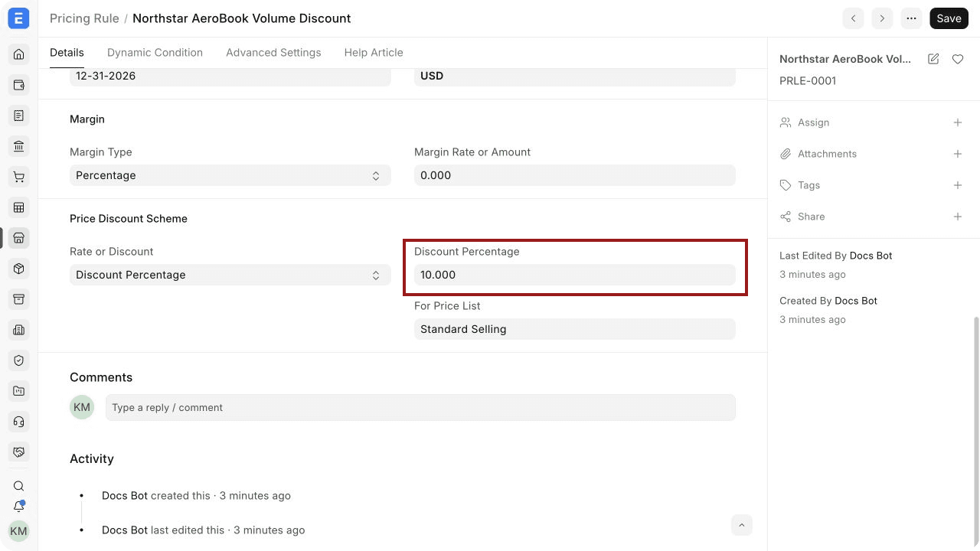Open the table grid icon in sidebar

[x=19, y=207]
